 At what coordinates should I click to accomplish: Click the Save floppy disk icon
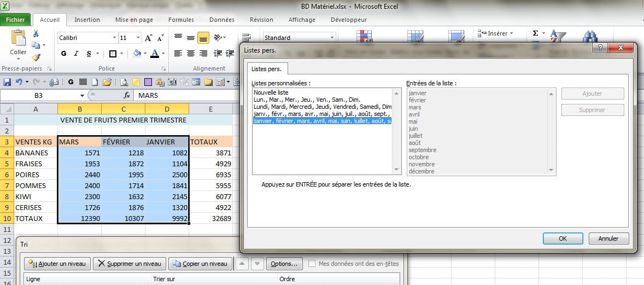7,82
